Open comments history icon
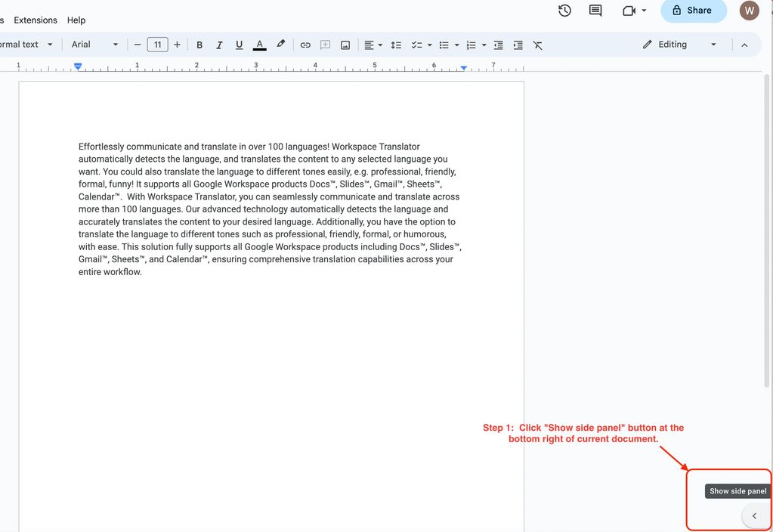The image size is (773, 532). pos(595,11)
